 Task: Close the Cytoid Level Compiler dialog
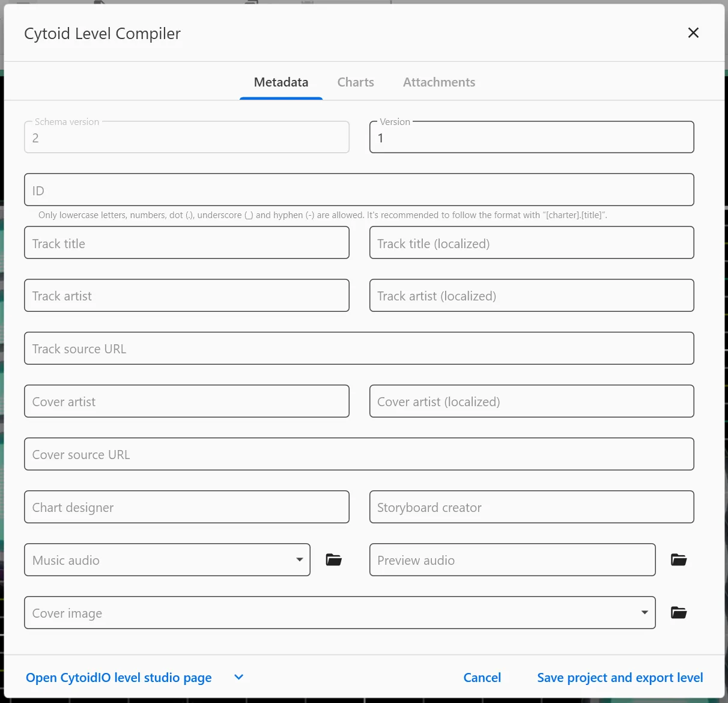693,33
